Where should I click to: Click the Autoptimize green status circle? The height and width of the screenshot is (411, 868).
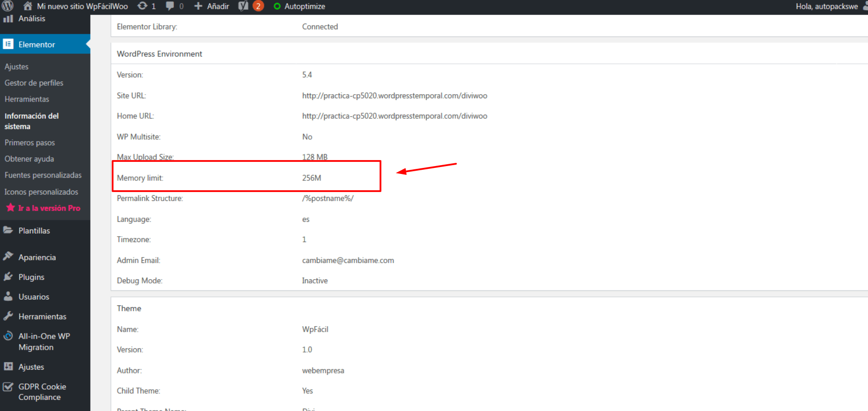click(x=277, y=6)
